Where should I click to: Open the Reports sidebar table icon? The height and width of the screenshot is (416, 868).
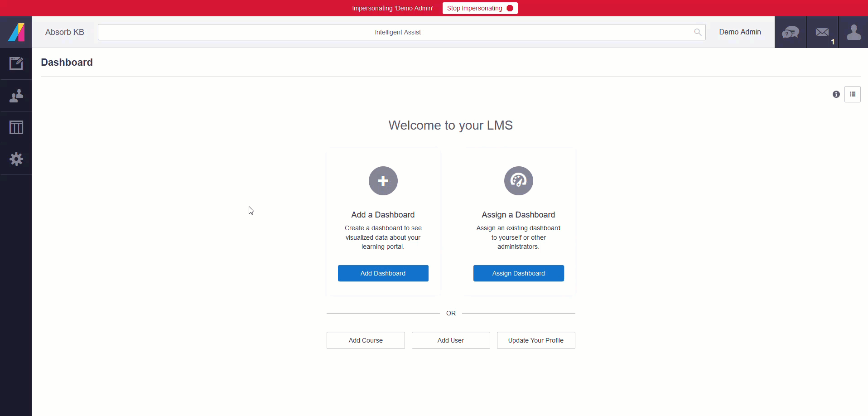click(x=16, y=127)
